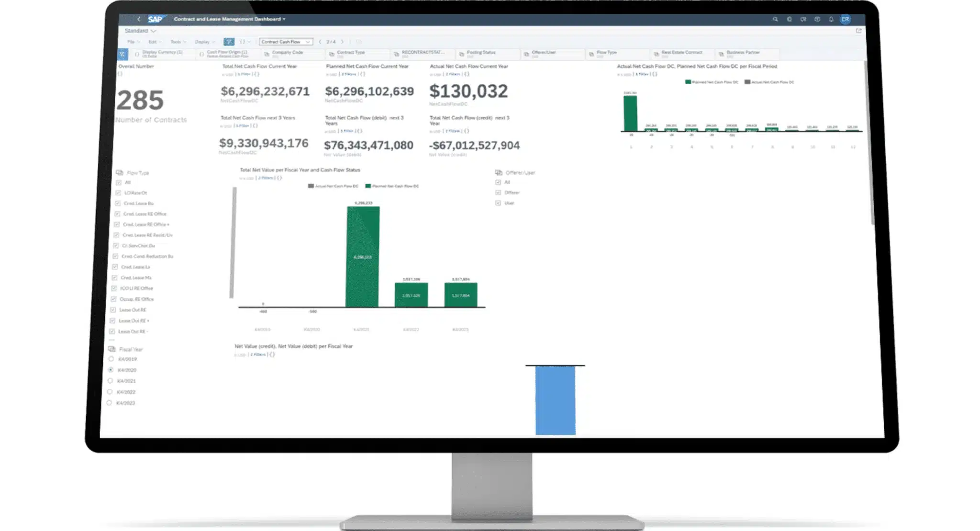Screen dimensions: 980x531
Task: Open the notifications bell
Action: [831, 19]
